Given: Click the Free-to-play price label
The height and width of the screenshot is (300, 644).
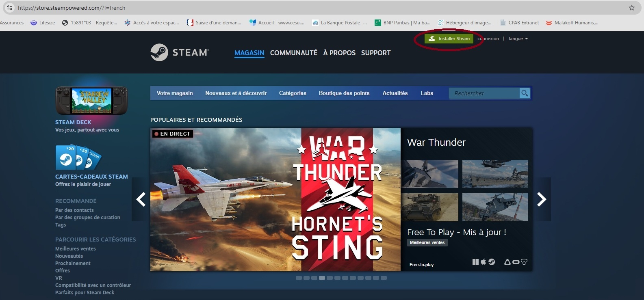Looking at the screenshot, I should coord(422,265).
